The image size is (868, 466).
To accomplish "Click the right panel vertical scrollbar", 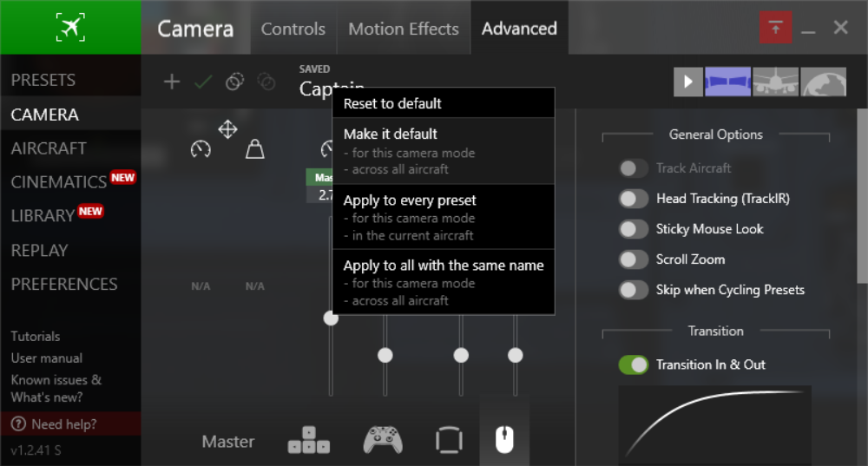I will click(x=862, y=196).
